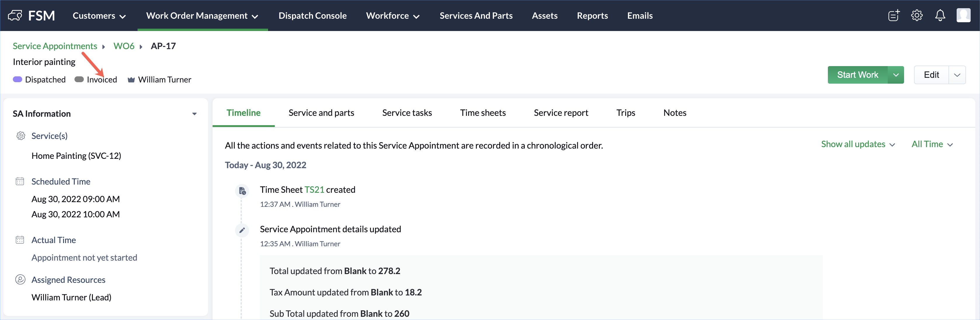The height and width of the screenshot is (320, 980).
Task: Click the purple Dispatched status pill
Action: (18, 80)
